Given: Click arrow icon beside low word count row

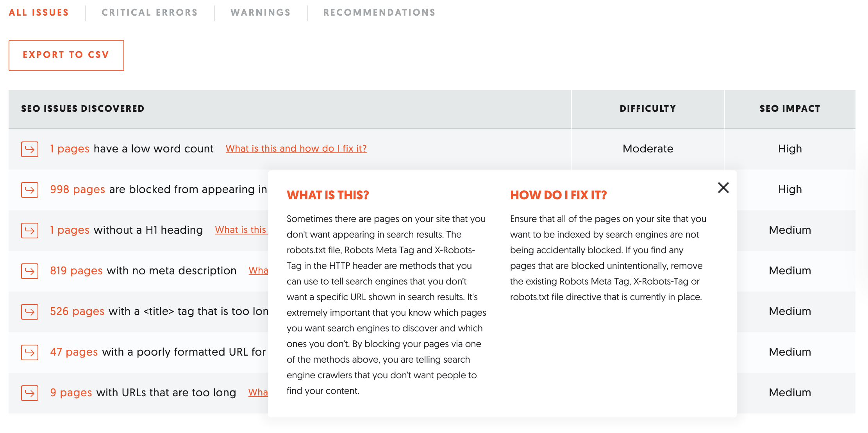Looking at the screenshot, I should point(30,149).
